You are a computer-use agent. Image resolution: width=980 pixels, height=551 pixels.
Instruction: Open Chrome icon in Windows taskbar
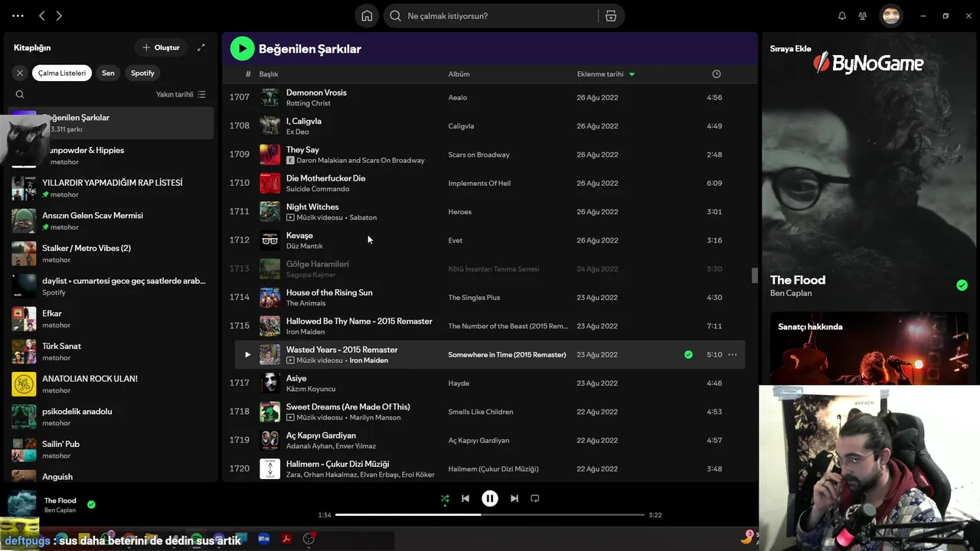129,539
